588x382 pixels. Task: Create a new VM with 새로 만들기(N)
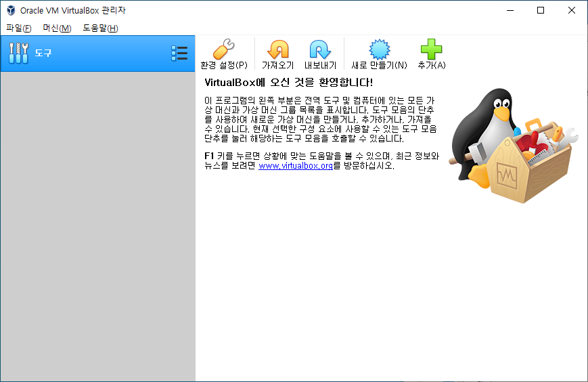pos(379,54)
